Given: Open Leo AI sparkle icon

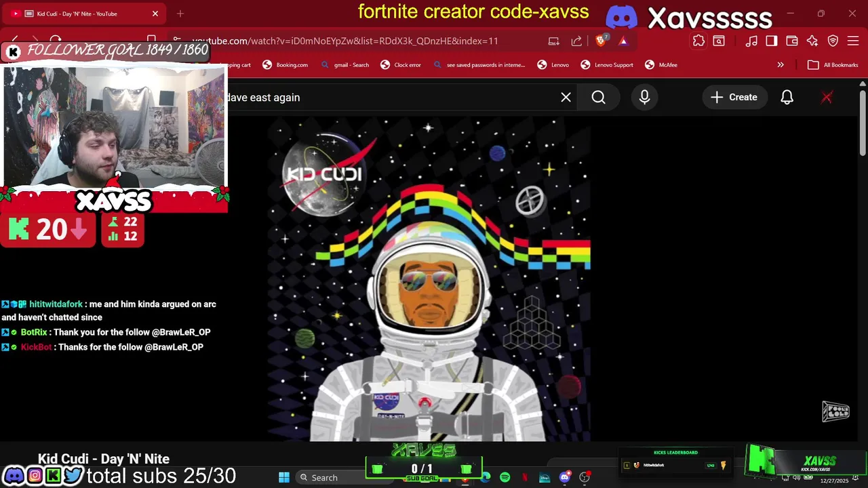Looking at the screenshot, I should pyautogui.click(x=812, y=41).
